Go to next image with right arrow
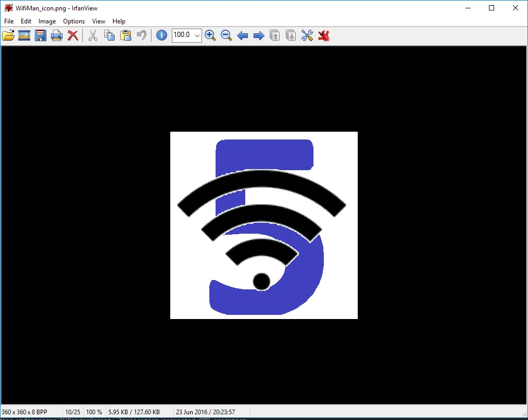The image size is (528, 420). (259, 35)
